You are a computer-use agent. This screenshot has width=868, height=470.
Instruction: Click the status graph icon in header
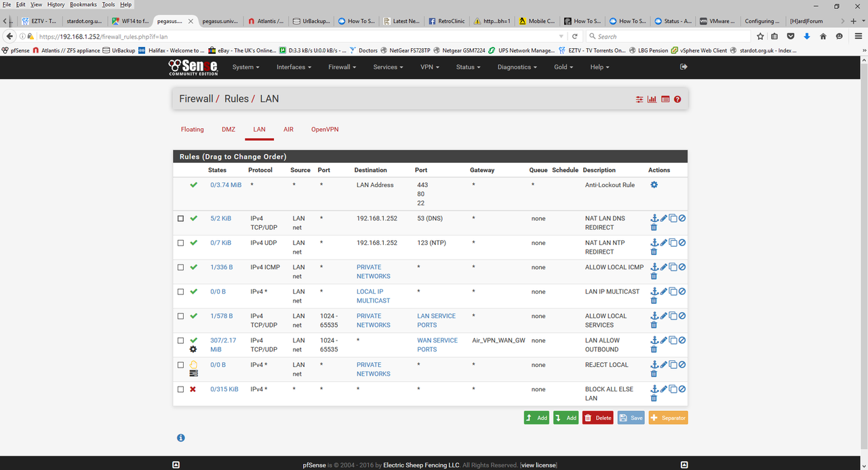(652, 100)
